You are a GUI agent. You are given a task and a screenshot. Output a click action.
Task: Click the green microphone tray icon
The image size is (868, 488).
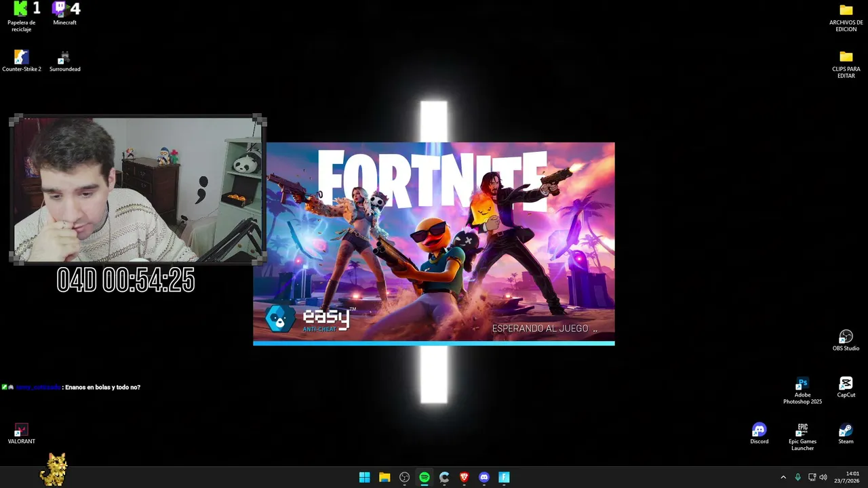click(x=797, y=477)
